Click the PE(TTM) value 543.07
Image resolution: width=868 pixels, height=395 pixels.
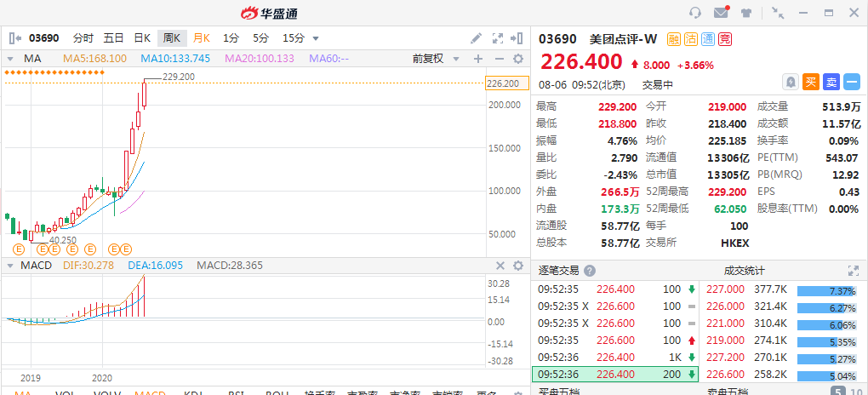point(842,157)
